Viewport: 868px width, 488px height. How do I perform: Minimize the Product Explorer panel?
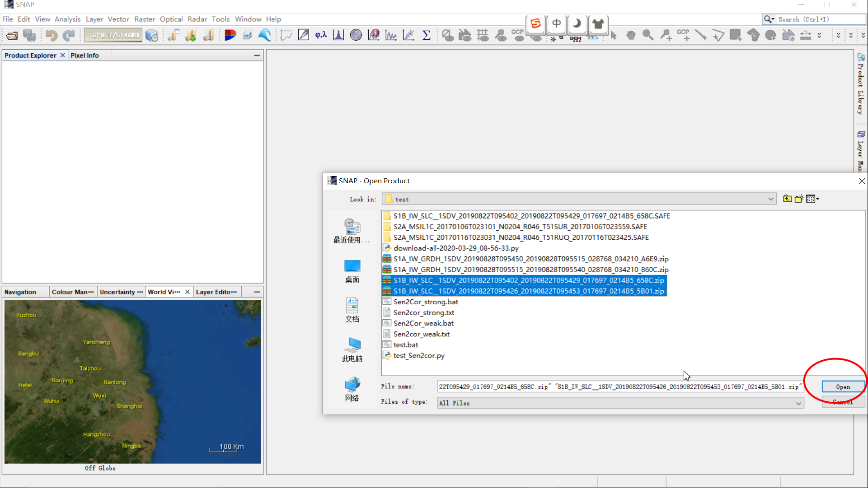[257, 55]
